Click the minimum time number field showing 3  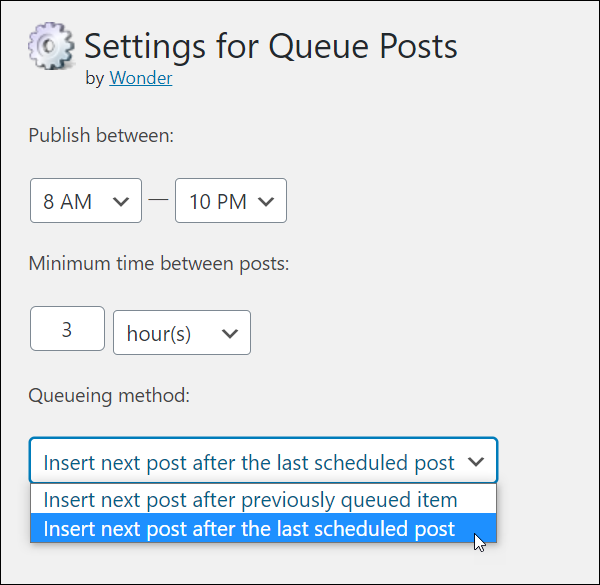pos(67,329)
